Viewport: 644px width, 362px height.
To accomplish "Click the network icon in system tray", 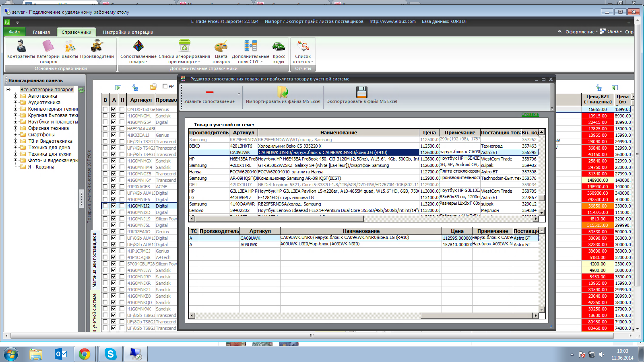I will tap(591, 354).
